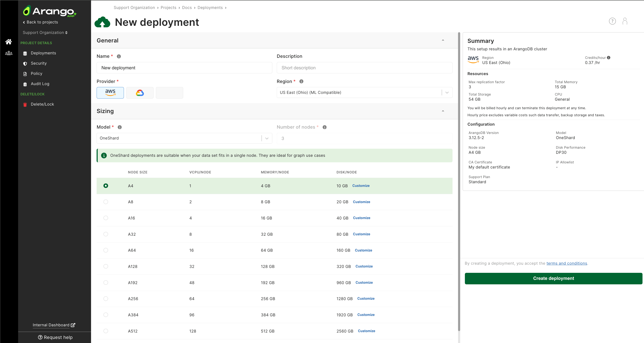Image resolution: width=644 pixels, height=343 pixels.
Task: Click Create deployment button
Action: (x=554, y=279)
